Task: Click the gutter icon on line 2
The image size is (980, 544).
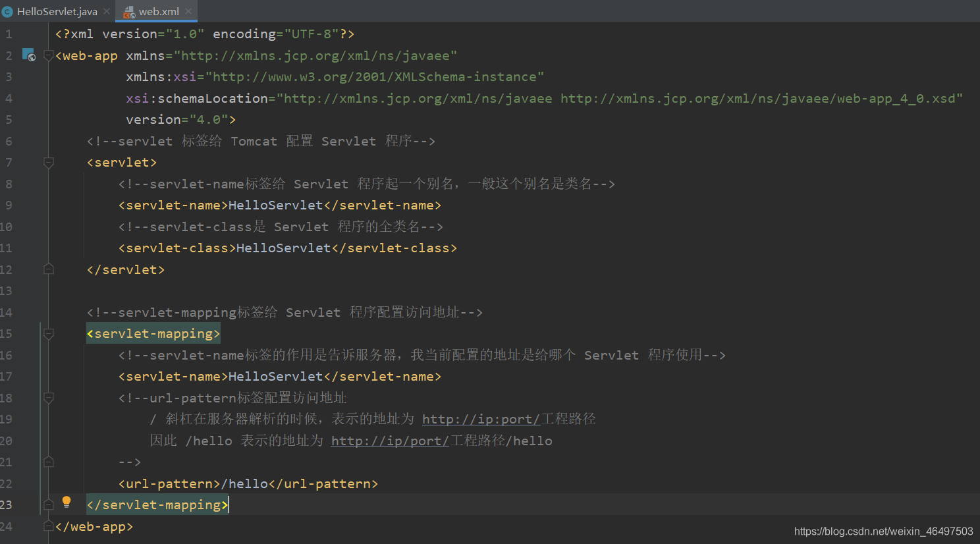Action: point(28,55)
